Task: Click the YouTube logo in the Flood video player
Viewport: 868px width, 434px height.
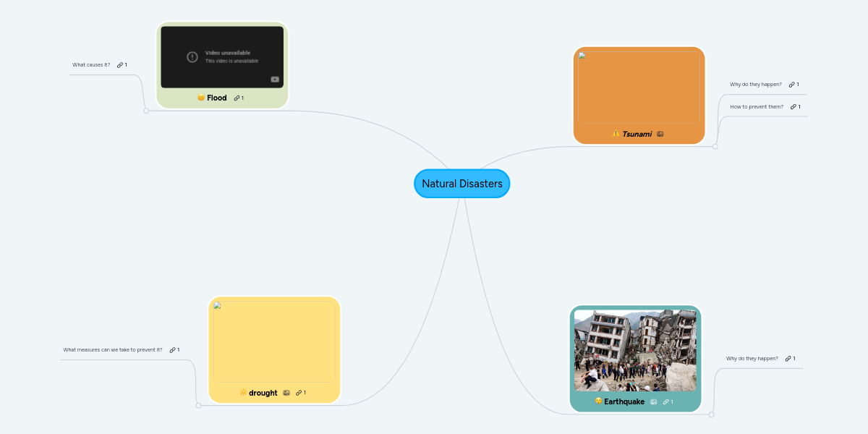Action: coord(273,80)
